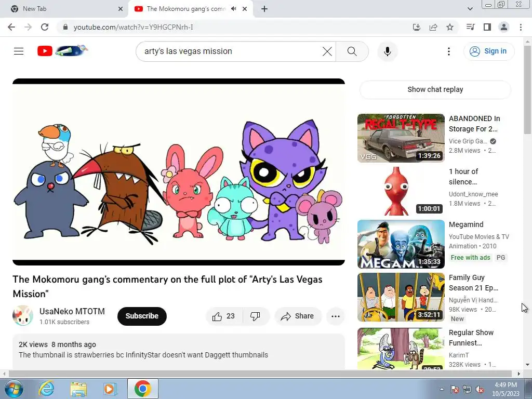
Task: Click the video player area
Action: point(179,172)
